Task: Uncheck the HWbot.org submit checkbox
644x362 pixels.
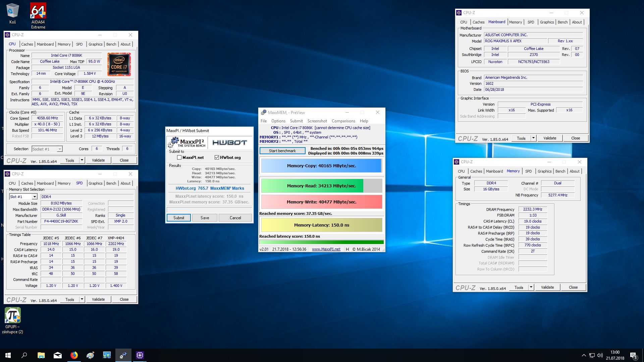Action: [217, 158]
